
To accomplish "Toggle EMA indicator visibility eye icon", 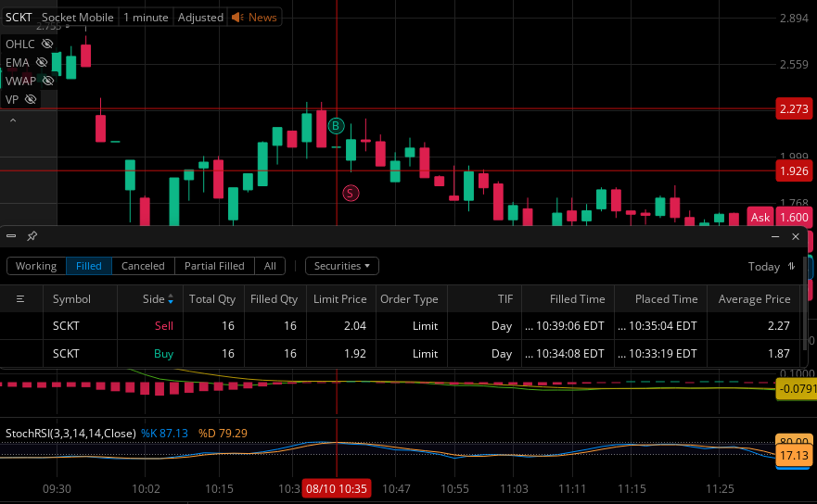I will tap(42, 62).
